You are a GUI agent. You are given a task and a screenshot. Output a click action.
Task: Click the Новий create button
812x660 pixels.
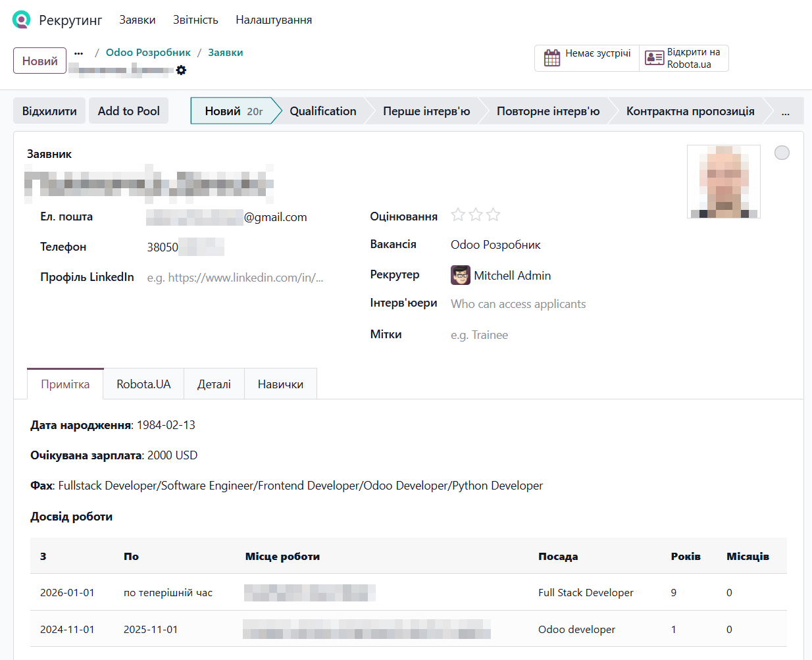click(40, 61)
